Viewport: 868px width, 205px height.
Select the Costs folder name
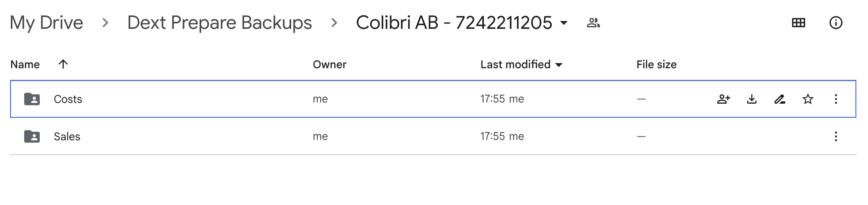point(68,99)
